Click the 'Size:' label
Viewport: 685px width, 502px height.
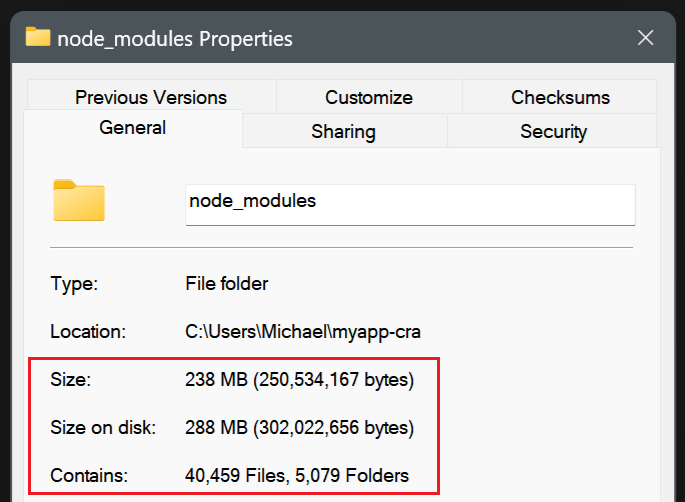pos(70,379)
